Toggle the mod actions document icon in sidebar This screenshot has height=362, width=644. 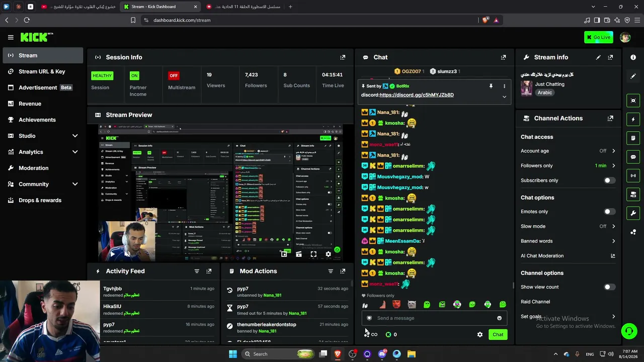[633, 138]
